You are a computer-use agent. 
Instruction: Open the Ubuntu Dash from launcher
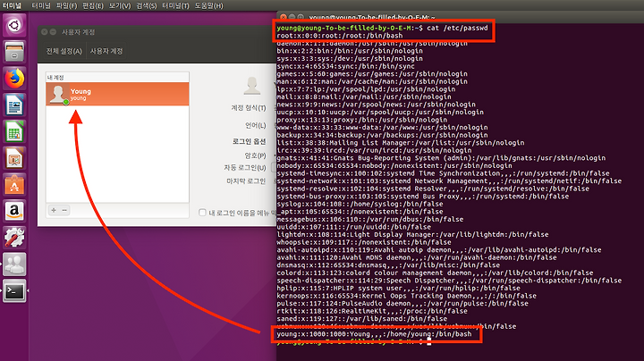click(14, 25)
